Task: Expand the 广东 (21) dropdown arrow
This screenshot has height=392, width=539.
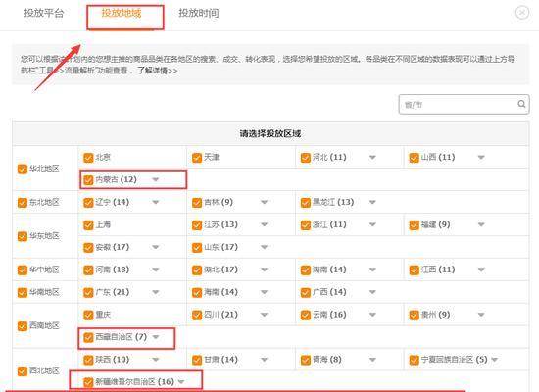Action: [156, 292]
